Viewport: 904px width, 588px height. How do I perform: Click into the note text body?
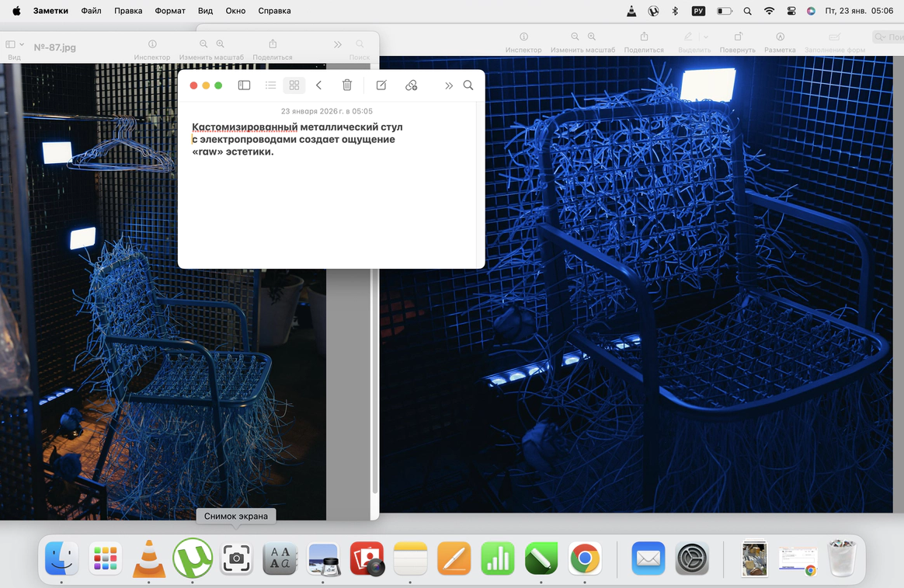(326, 202)
